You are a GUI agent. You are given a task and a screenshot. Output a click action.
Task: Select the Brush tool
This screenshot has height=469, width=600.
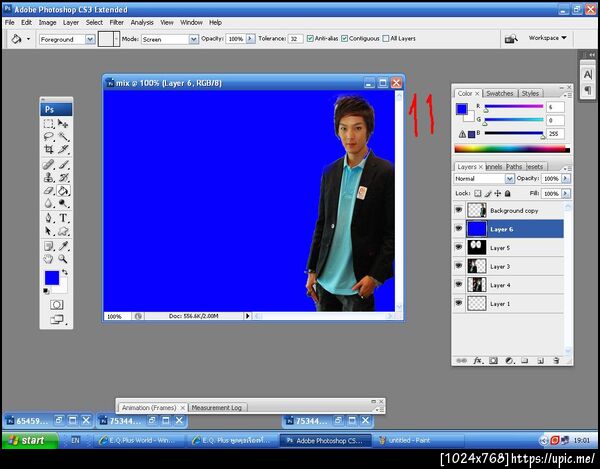[63, 164]
